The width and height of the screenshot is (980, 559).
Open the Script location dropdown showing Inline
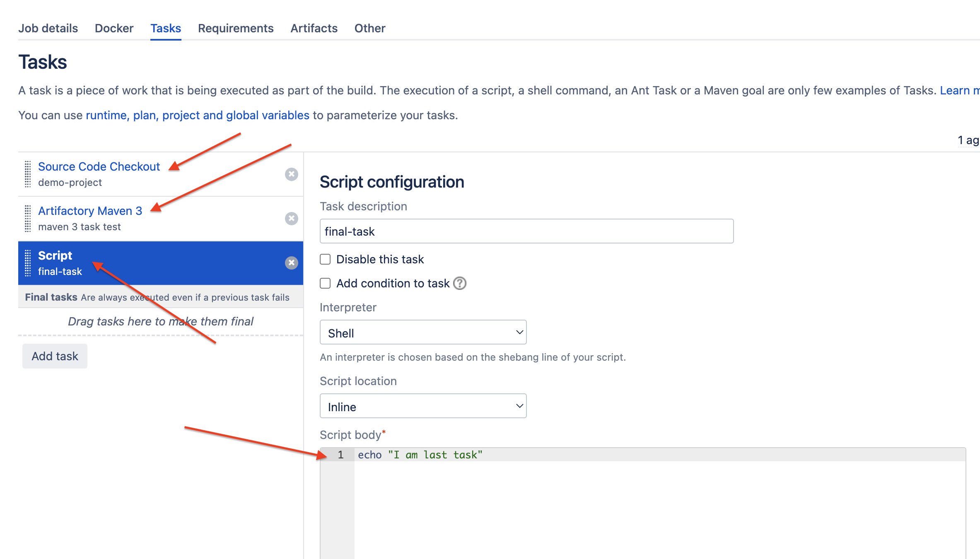tap(422, 406)
